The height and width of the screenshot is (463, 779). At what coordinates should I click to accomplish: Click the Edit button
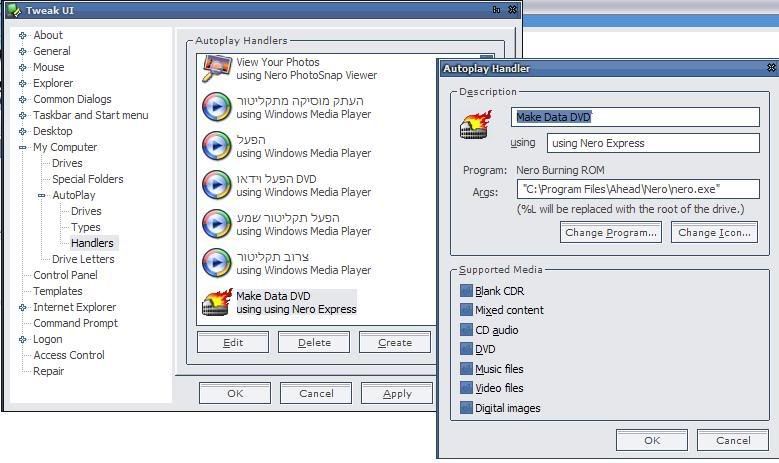pos(233,342)
